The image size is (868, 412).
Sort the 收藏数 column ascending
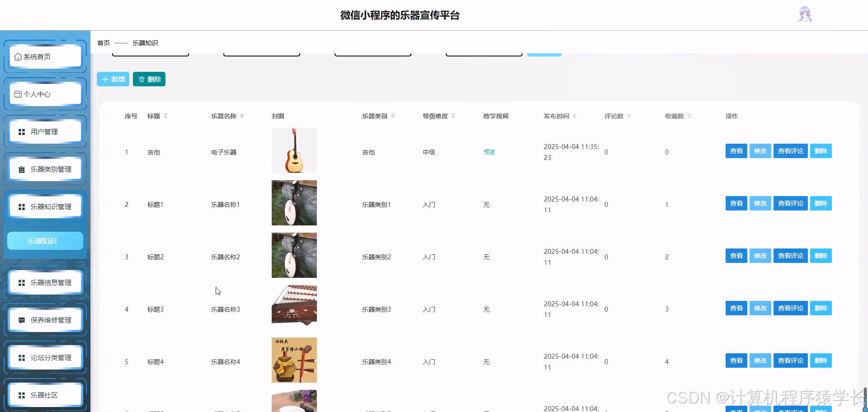click(689, 116)
